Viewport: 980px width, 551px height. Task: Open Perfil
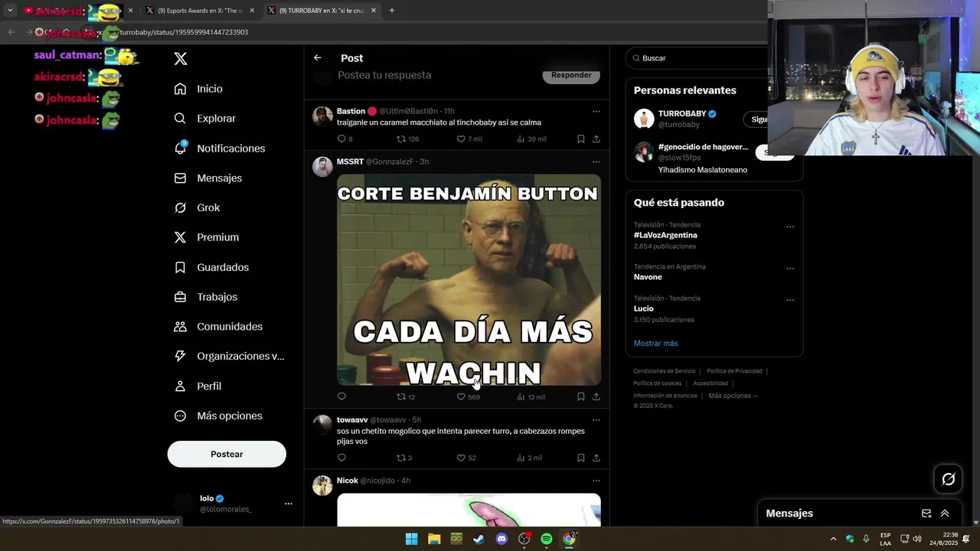[x=198, y=386]
